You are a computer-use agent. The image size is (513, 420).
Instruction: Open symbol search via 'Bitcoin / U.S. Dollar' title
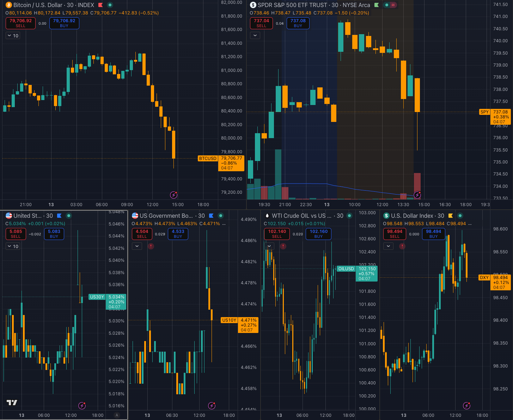pos(38,5)
